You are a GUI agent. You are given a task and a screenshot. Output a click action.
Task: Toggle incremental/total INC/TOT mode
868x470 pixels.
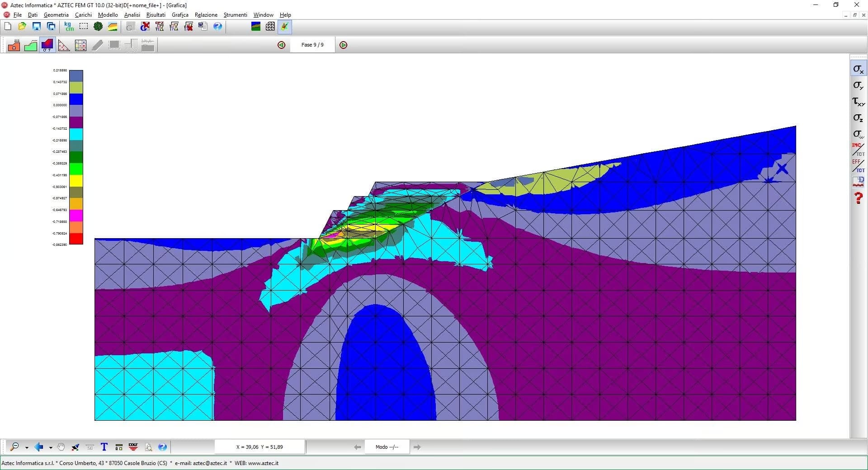(858, 150)
